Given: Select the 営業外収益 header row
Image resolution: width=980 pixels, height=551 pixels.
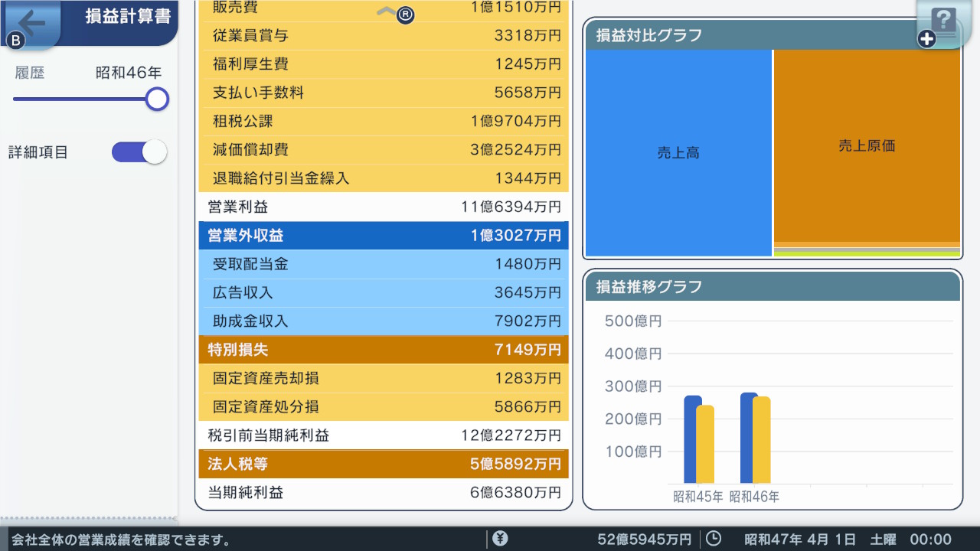Looking at the screenshot, I should click(x=384, y=236).
